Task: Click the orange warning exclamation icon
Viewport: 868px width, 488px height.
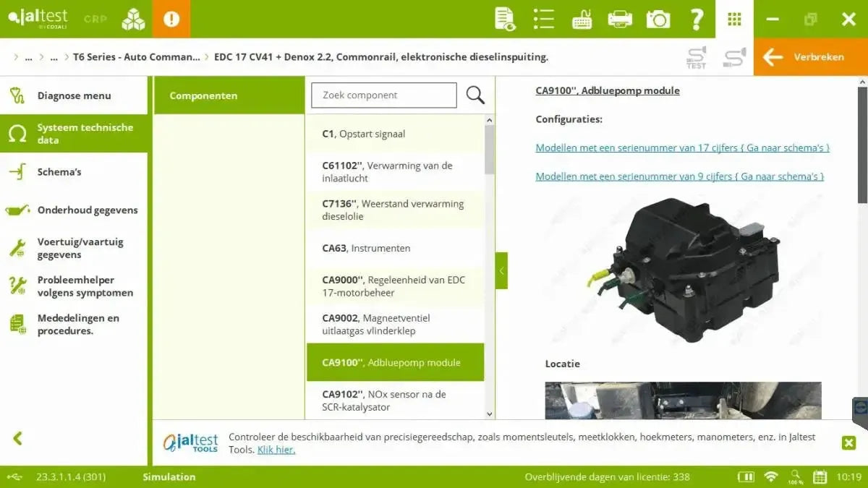Action: click(171, 19)
